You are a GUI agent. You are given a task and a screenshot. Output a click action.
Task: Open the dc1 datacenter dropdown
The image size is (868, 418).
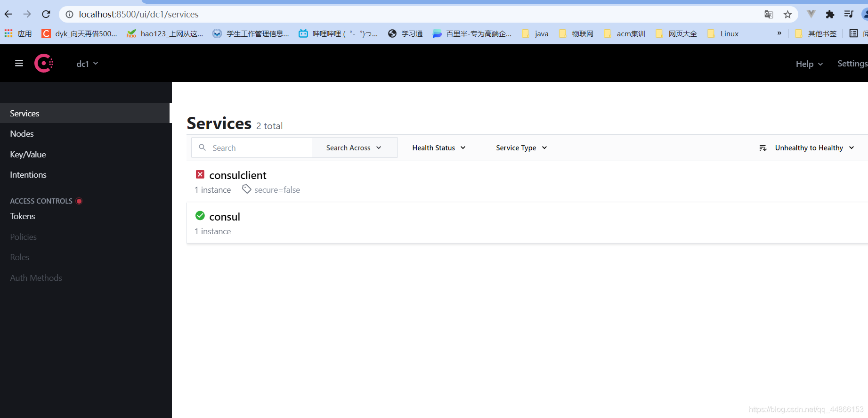coord(87,64)
